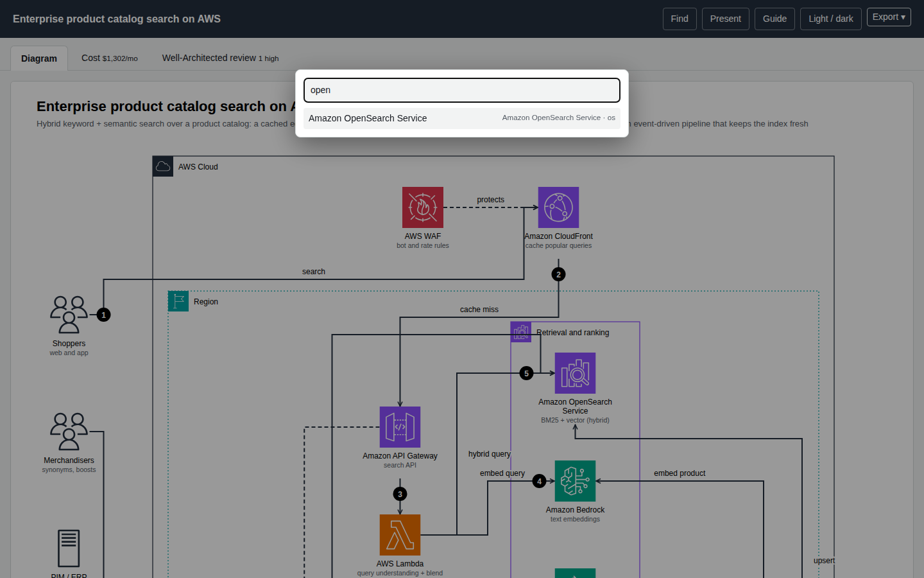Click the AWS Cloud group icon
Screen dimensions: 924x578
(163, 166)
